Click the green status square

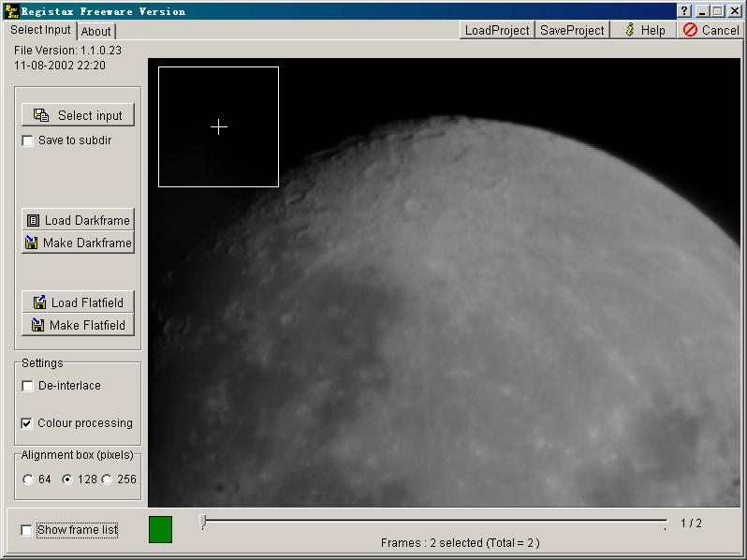pyautogui.click(x=161, y=529)
